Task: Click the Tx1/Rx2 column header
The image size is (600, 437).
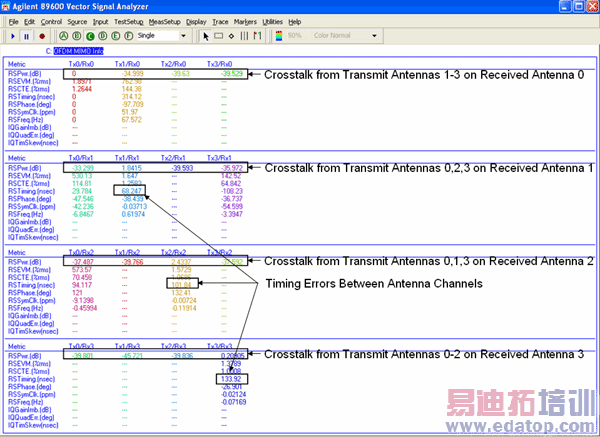Action: pos(127,252)
